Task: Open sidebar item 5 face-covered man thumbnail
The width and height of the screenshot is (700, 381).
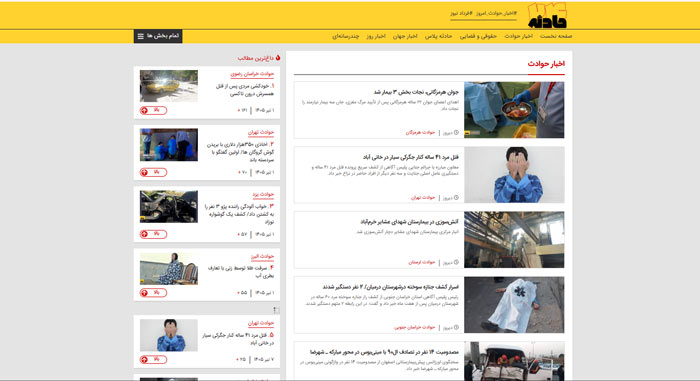Action: (x=169, y=335)
